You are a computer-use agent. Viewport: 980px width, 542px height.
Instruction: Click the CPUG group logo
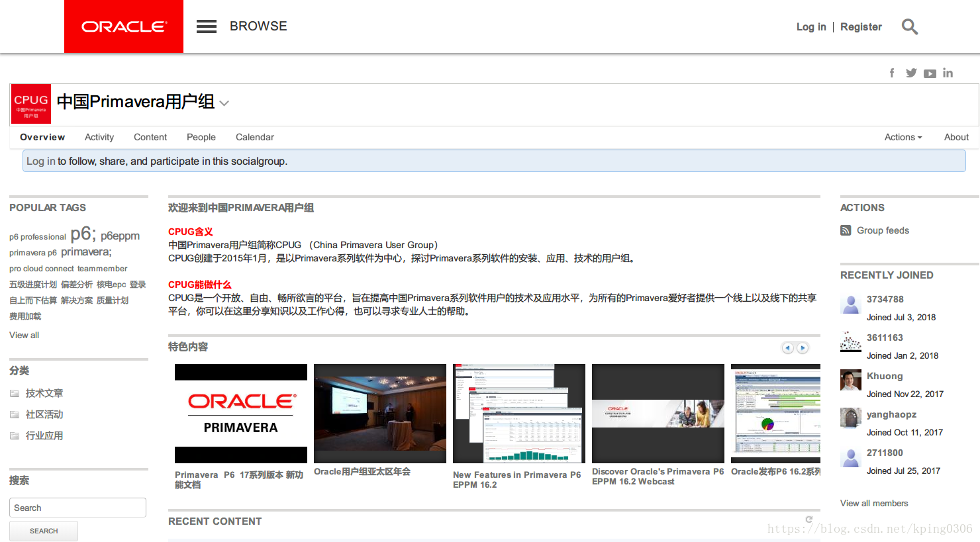[31, 104]
